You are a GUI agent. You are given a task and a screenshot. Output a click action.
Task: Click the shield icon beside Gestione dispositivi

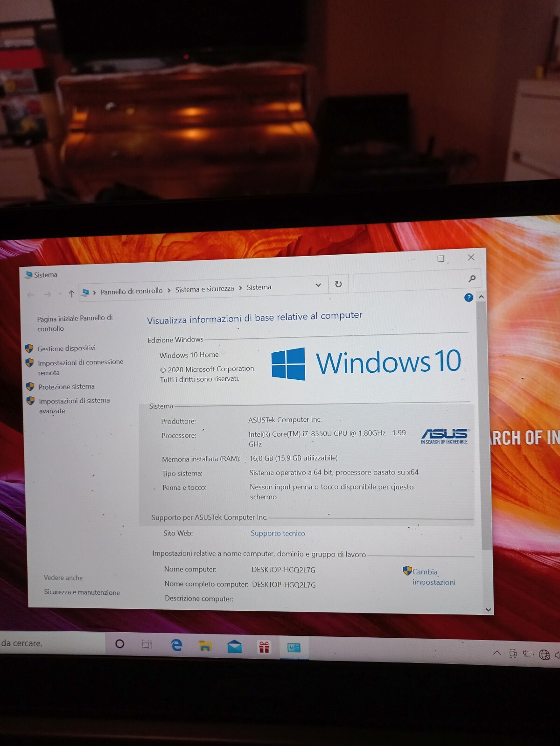(x=29, y=349)
